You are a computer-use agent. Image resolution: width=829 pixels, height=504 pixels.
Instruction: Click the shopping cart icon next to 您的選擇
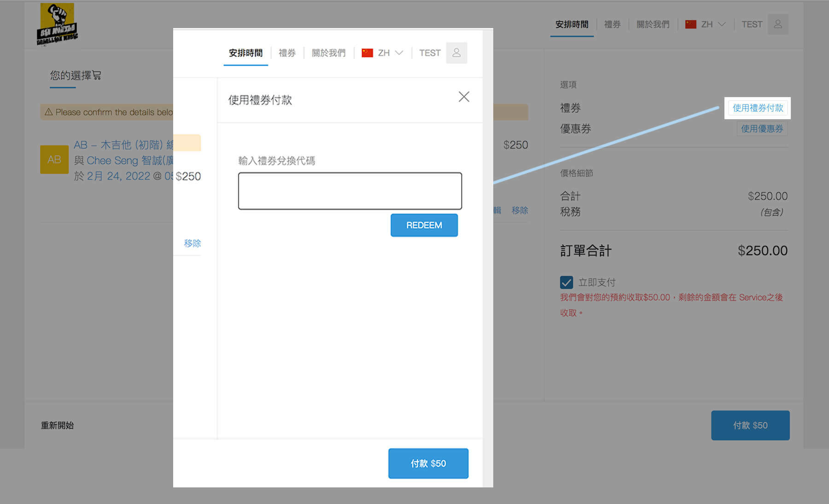click(97, 75)
